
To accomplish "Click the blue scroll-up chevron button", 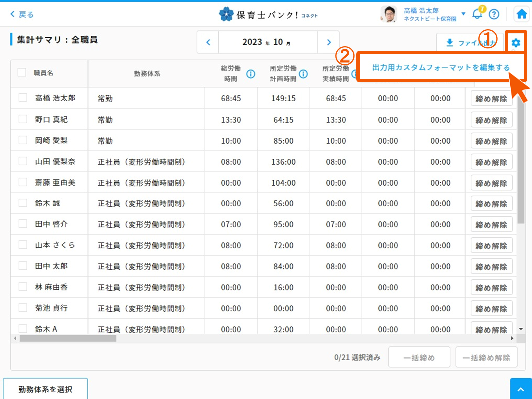I will click(521, 389).
